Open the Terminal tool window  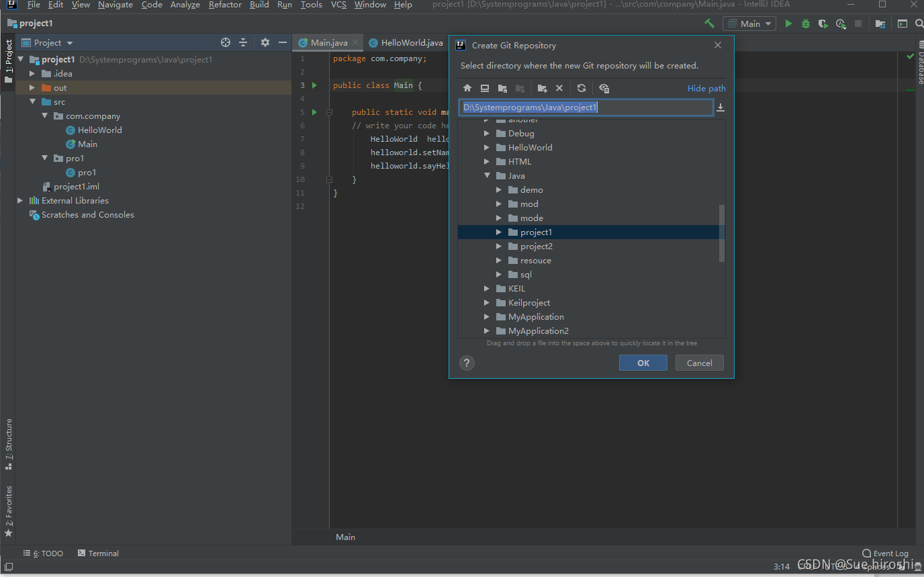point(98,553)
